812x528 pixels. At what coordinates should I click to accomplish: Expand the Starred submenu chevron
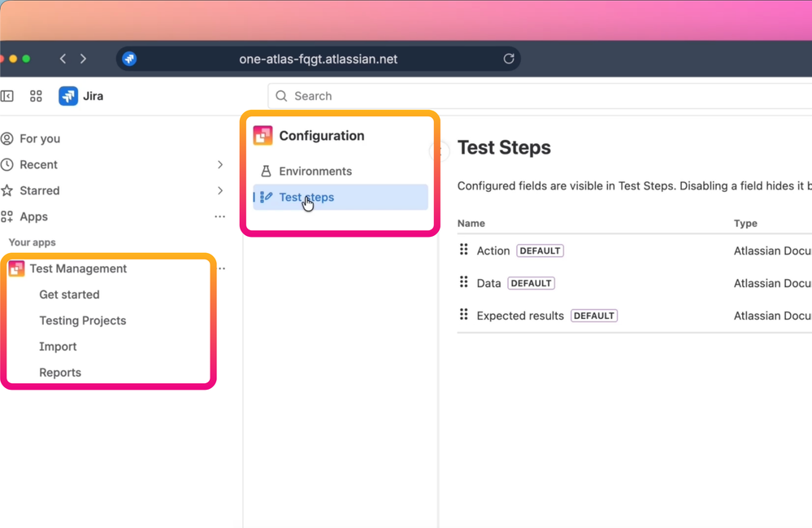(x=220, y=190)
